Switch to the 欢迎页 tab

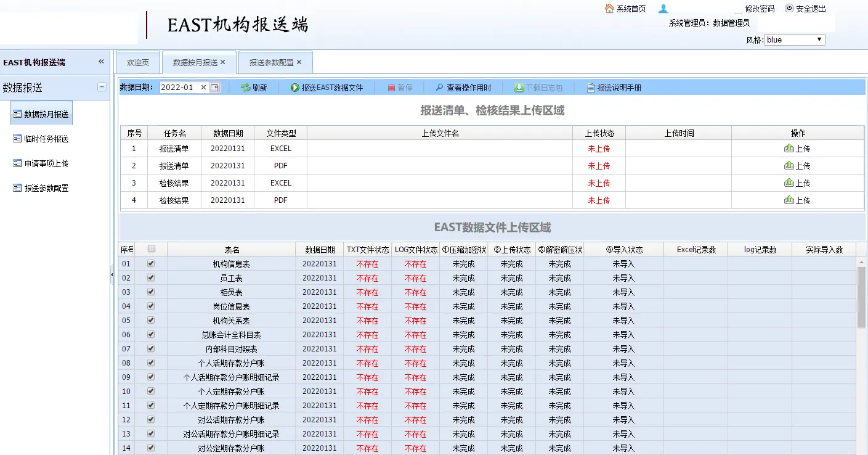138,62
